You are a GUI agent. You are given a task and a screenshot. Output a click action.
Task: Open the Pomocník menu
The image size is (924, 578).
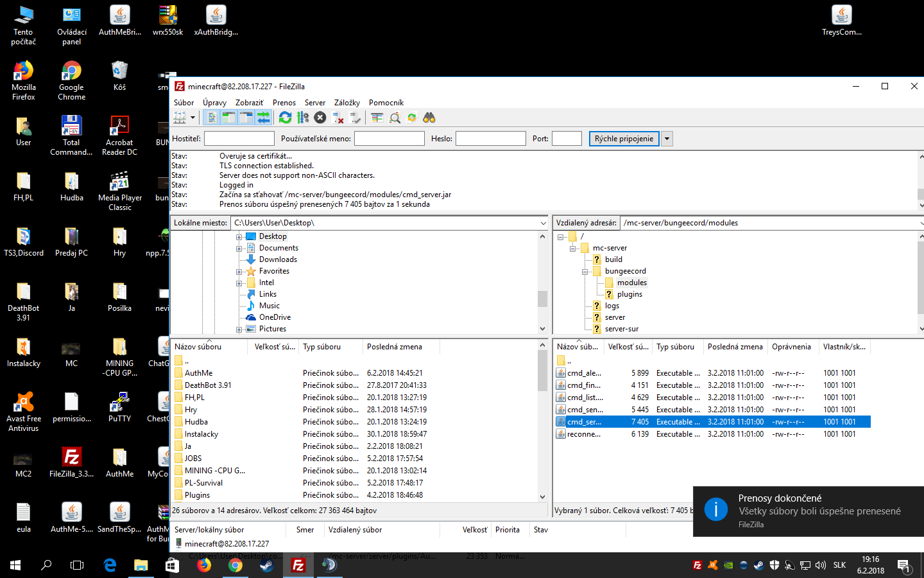386,103
